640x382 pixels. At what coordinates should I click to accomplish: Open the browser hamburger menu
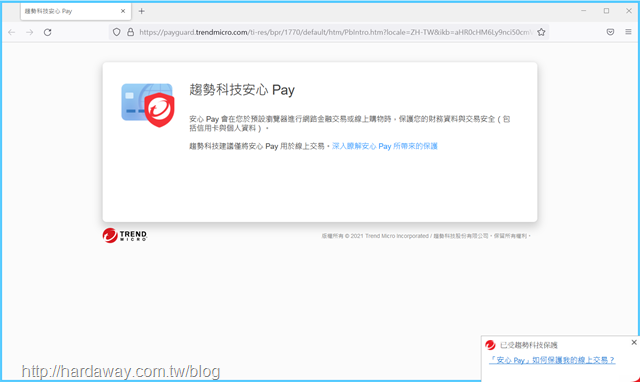[x=628, y=32]
